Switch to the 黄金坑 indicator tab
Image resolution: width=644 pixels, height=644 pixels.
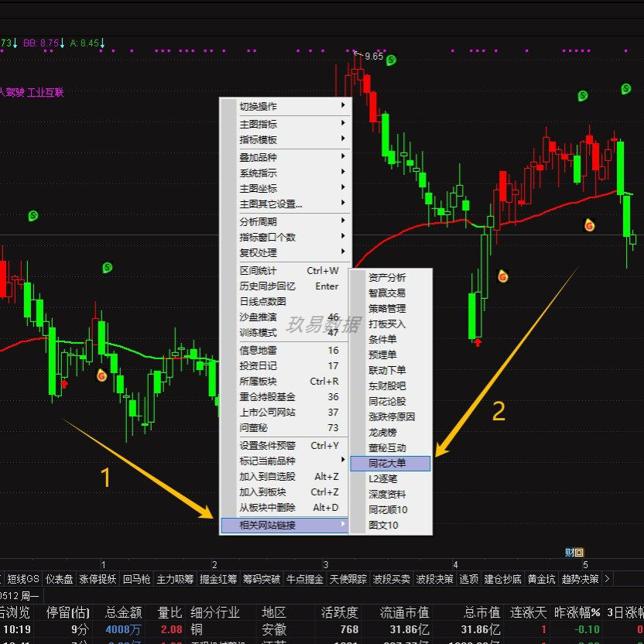(541, 579)
